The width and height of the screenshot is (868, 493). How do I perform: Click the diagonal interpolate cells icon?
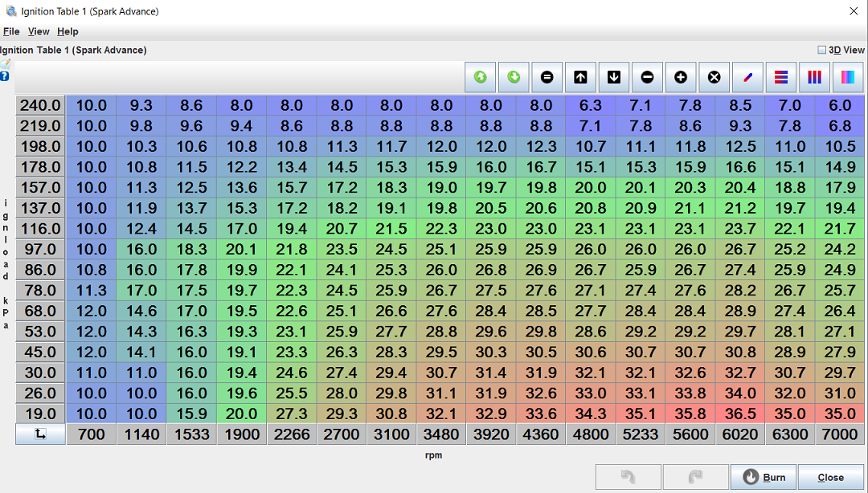tap(747, 77)
